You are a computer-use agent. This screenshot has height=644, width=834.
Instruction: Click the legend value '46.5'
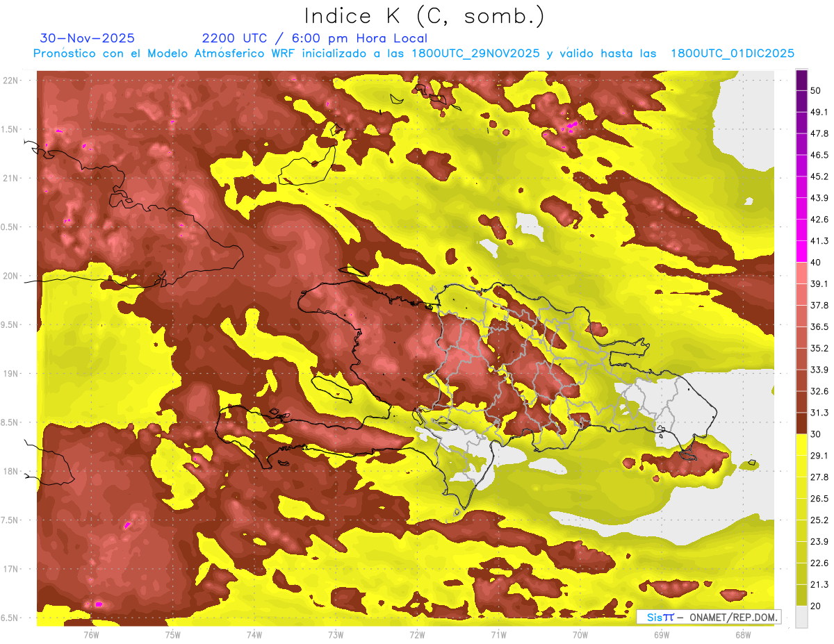(x=819, y=155)
